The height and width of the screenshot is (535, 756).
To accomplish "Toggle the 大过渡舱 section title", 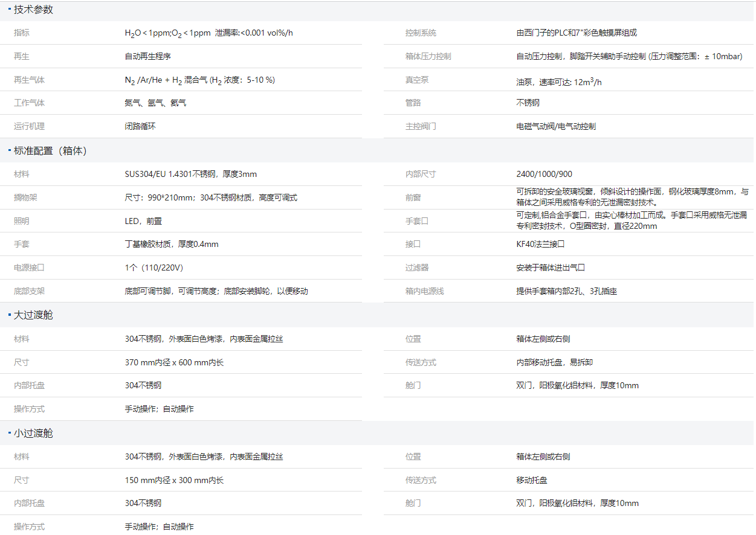I will pyautogui.click(x=34, y=315).
